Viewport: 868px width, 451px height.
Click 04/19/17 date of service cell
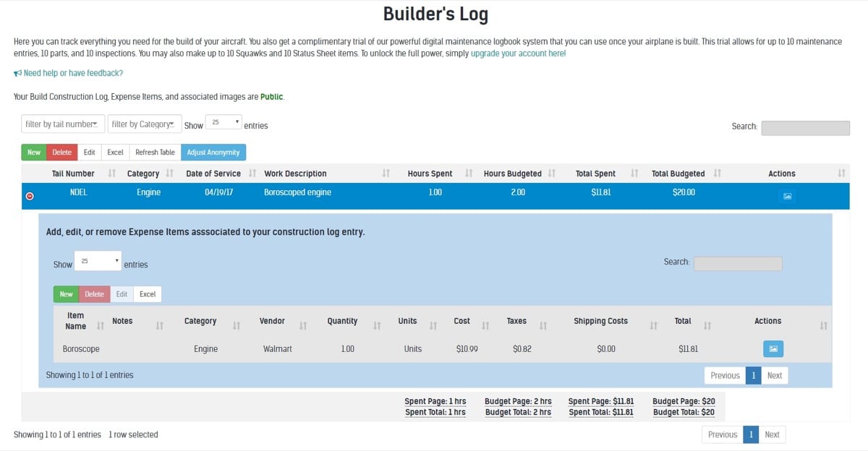(x=219, y=193)
